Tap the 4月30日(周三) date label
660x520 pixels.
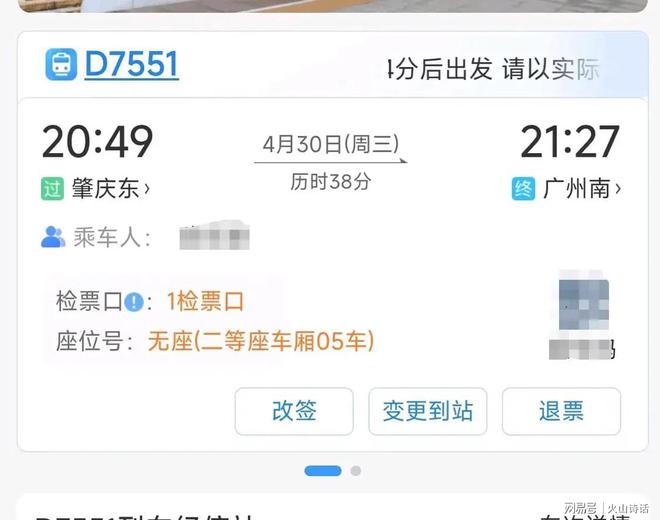(x=331, y=144)
